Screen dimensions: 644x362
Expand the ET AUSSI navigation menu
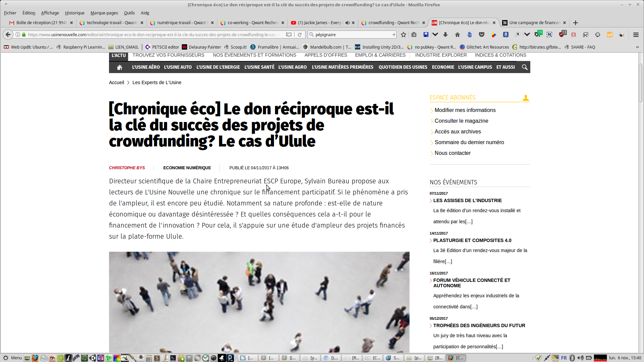[x=505, y=67]
